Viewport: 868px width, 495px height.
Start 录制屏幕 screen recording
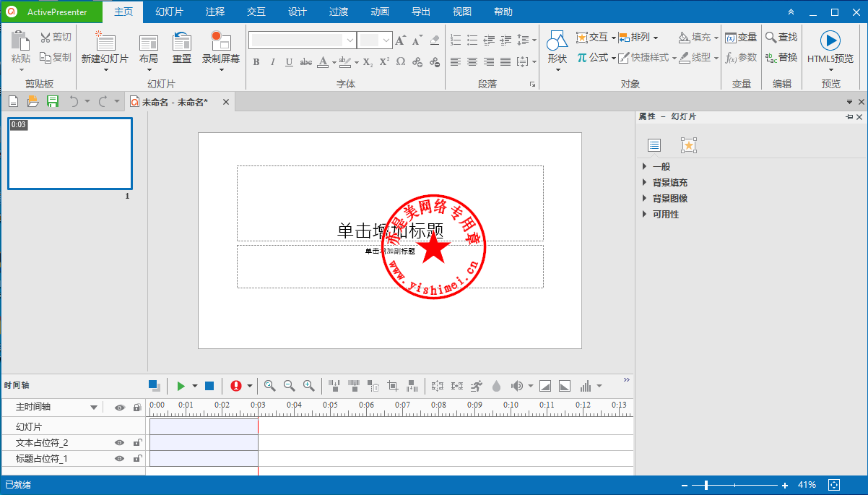(220, 40)
